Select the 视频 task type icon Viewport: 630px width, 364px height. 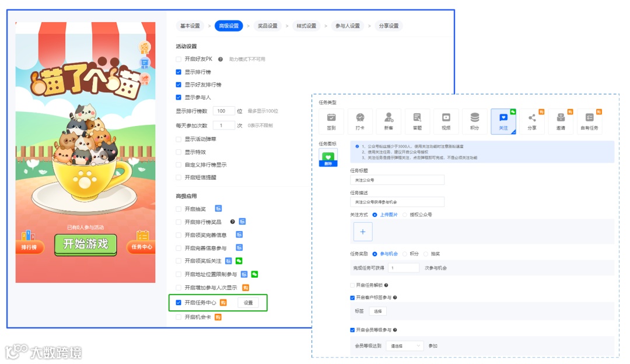click(x=446, y=121)
